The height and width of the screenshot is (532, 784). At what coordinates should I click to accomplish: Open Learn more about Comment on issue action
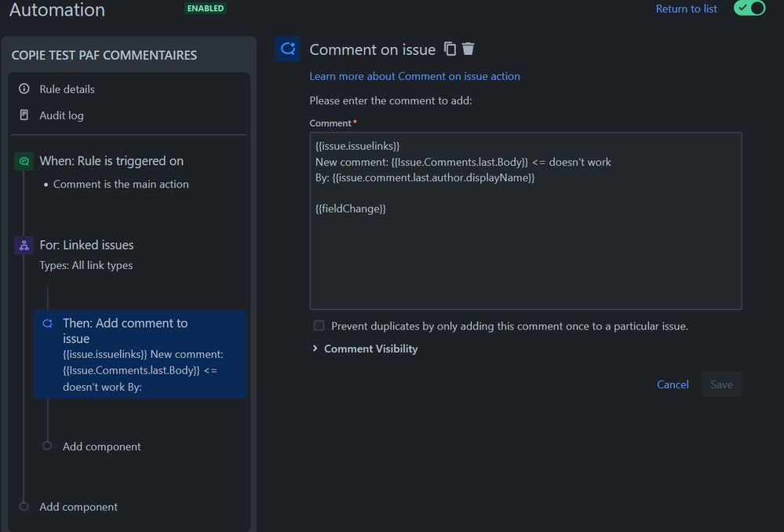coord(414,76)
